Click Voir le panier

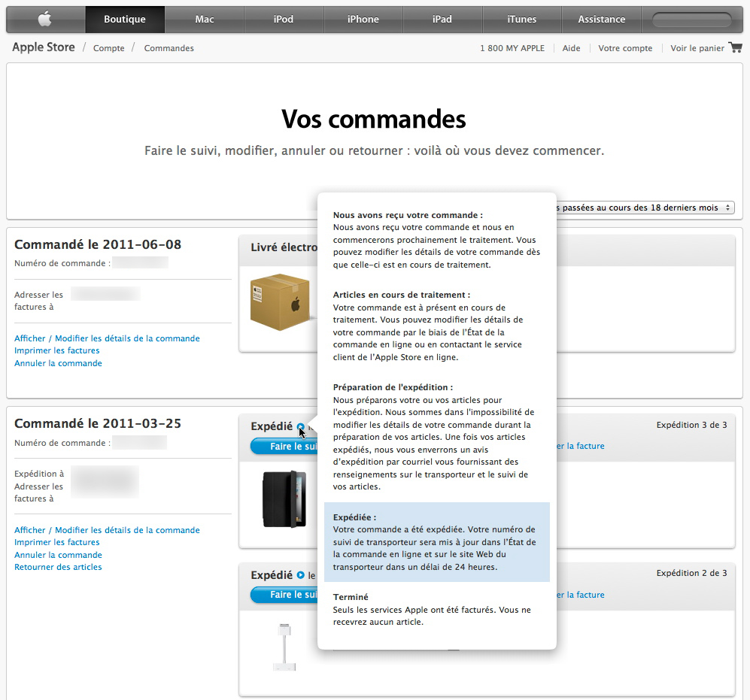point(697,48)
